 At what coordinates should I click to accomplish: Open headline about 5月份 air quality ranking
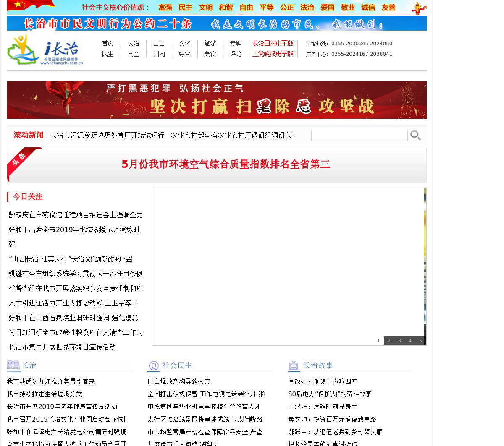(226, 164)
